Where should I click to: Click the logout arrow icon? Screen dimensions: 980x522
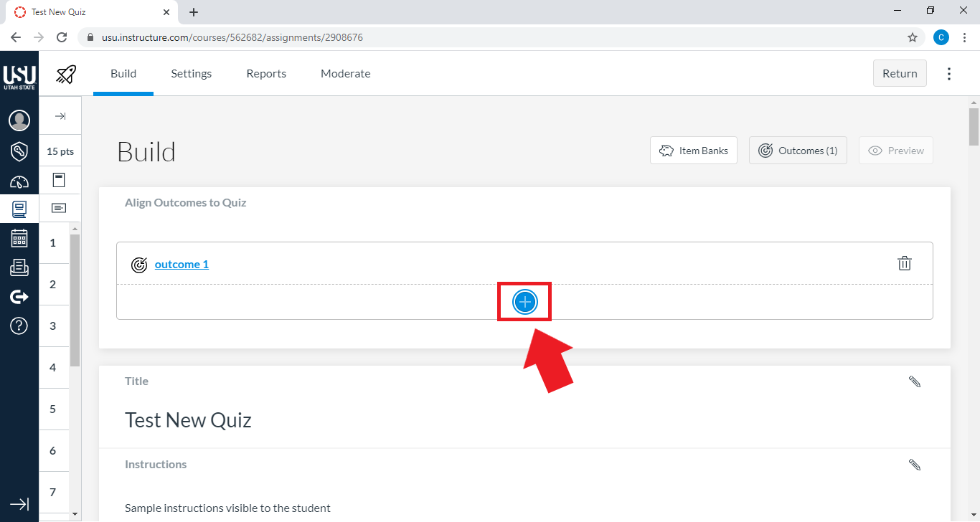pos(19,296)
